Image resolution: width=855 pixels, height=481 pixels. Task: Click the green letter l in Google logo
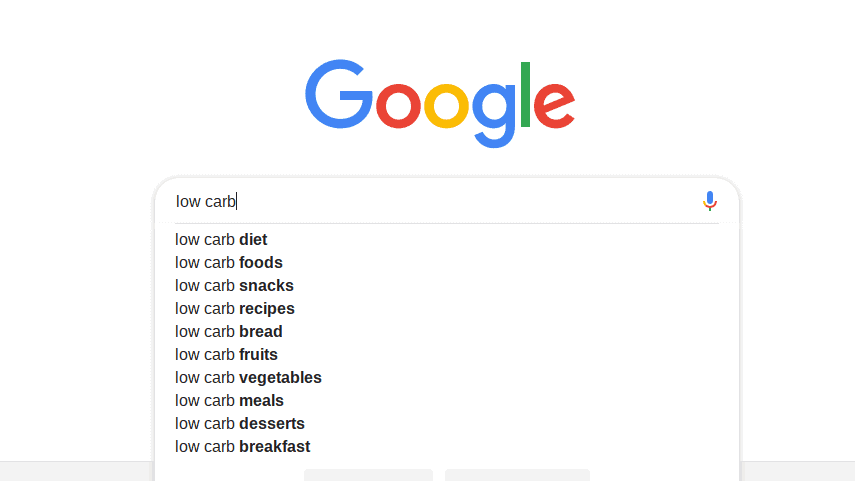point(526,94)
